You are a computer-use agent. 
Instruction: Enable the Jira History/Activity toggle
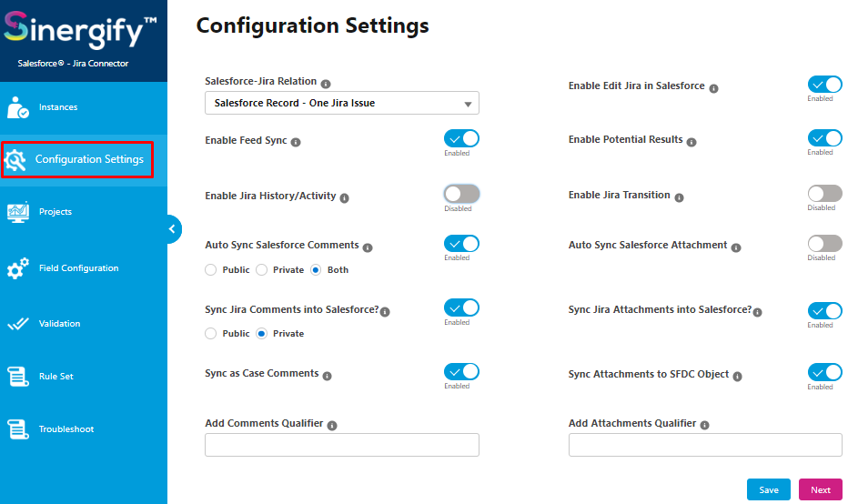pos(461,194)
